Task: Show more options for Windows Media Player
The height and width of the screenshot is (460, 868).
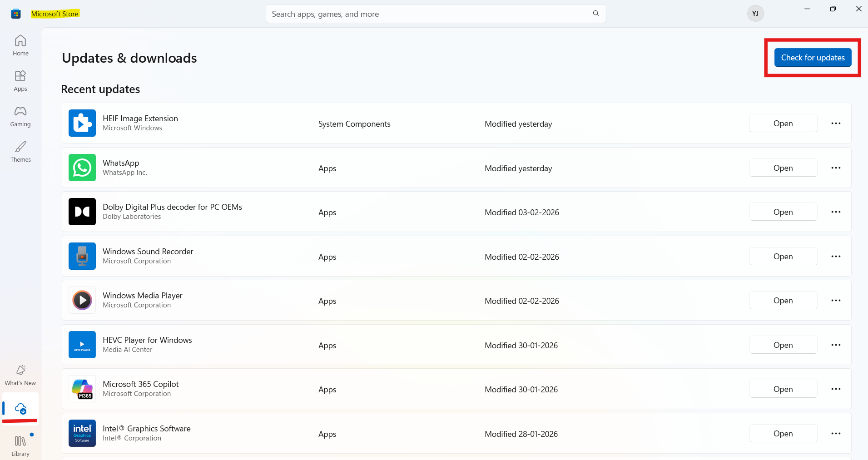Action: click(836, 301)
